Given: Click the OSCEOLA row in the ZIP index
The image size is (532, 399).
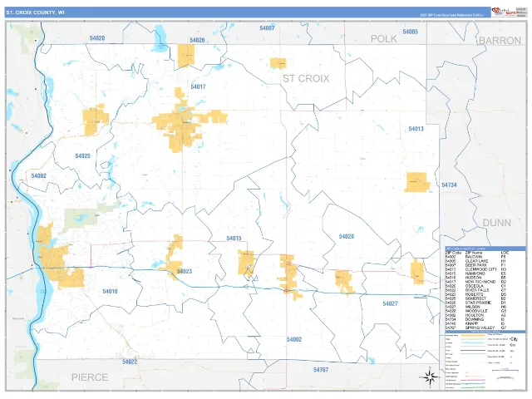Looking at the screenshot, I should click(x=477, y=286).
